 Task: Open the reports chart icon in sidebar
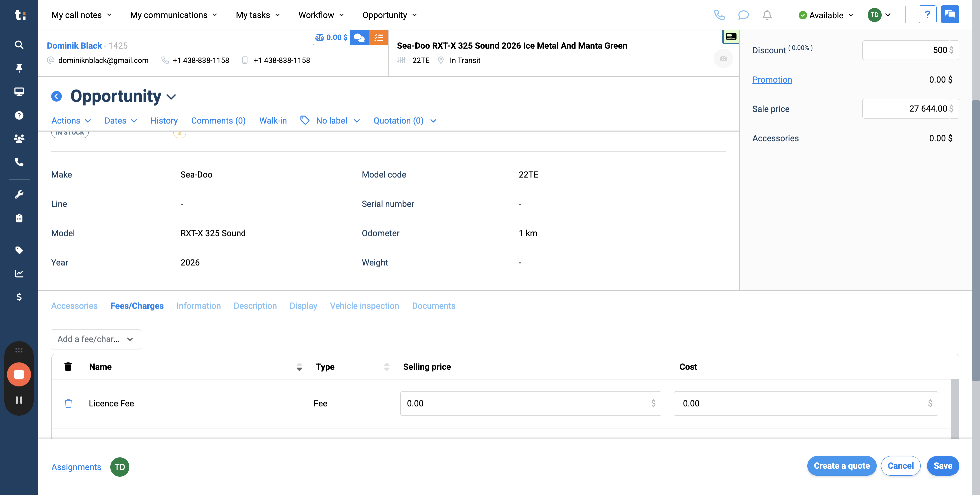pos(19,273)
